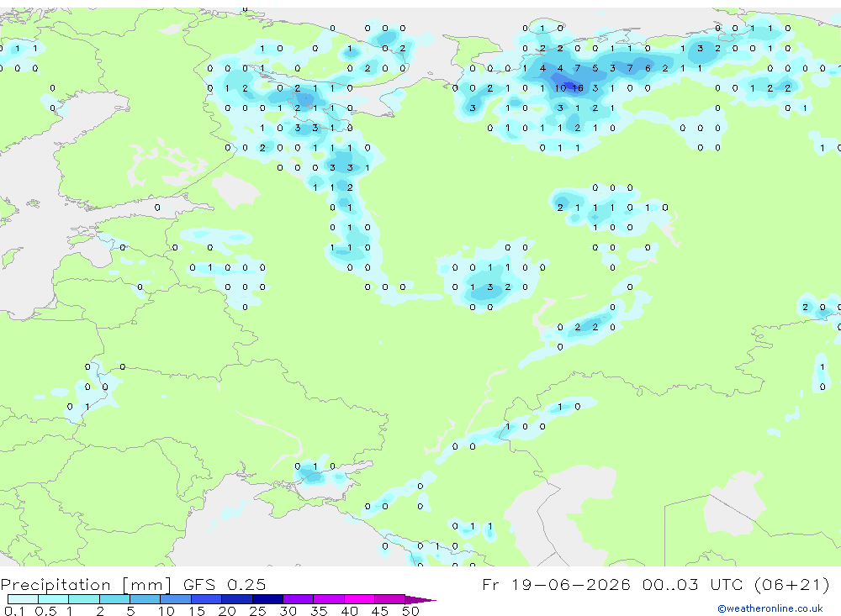Click the legend label '0.1'
841x616 pixels.
click(x=14, y=611)
